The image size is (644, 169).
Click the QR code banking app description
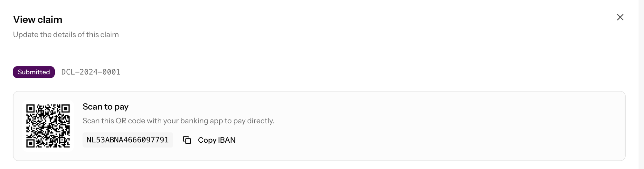(x=178, y=121)
